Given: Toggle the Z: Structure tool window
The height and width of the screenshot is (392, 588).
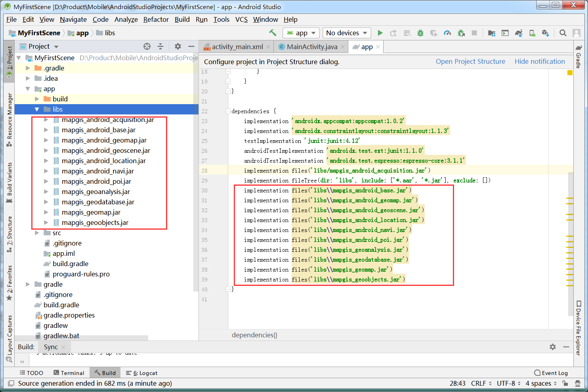Looking at the screenshot, I should (x=9, y=234).
